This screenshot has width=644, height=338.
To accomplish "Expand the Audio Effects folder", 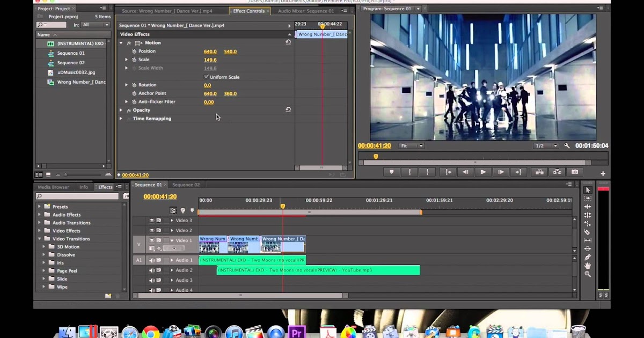I will pyautogui.click(x=39, y=215).
